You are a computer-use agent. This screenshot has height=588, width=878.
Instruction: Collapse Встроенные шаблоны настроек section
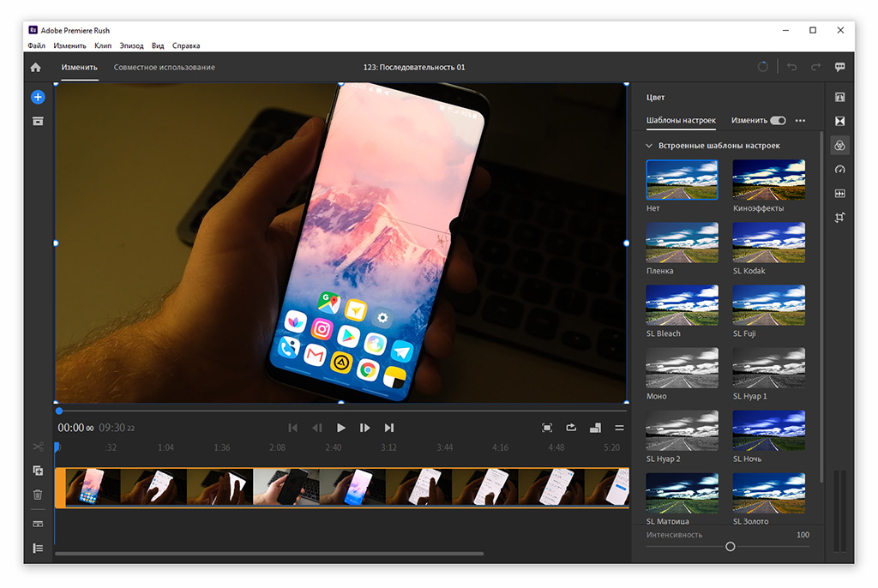point(649,146)
